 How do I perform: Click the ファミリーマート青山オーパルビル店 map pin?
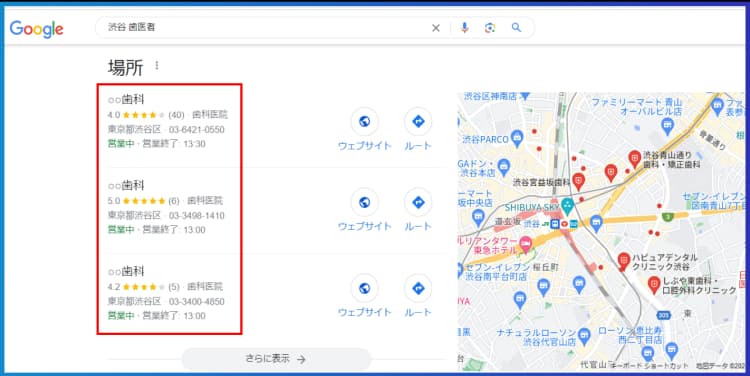(x=667, y=126)
